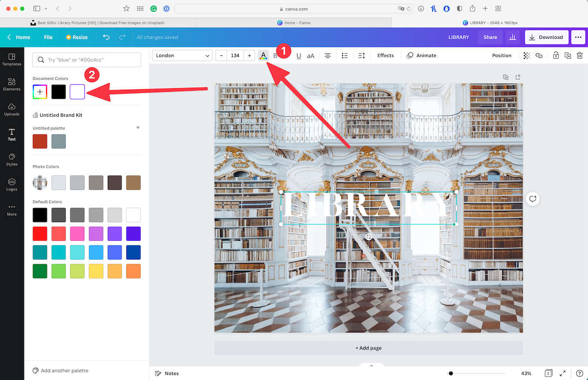Click the lock element icon
Image resolution: width=588 pixels, height=380 pixels.
556,56
